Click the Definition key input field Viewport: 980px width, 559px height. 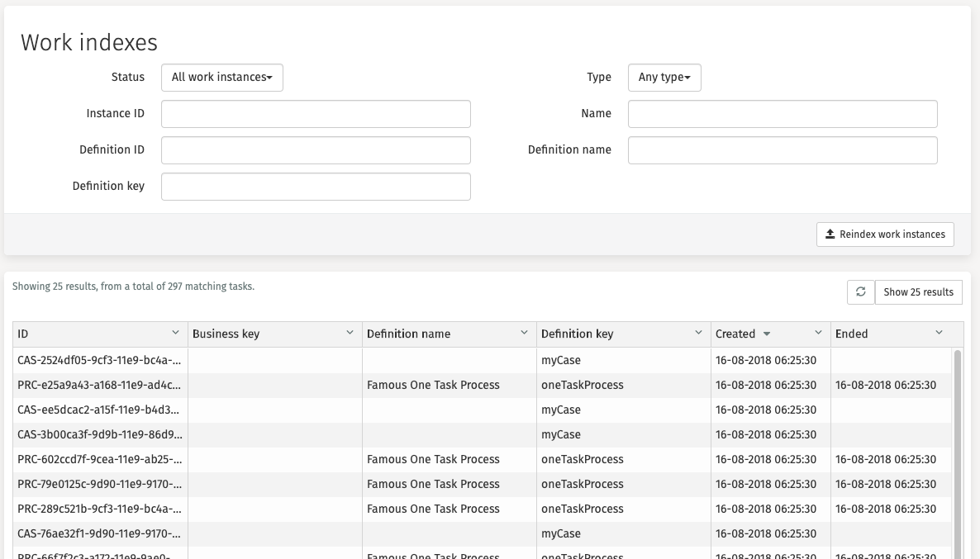click(x=316, y=186)
